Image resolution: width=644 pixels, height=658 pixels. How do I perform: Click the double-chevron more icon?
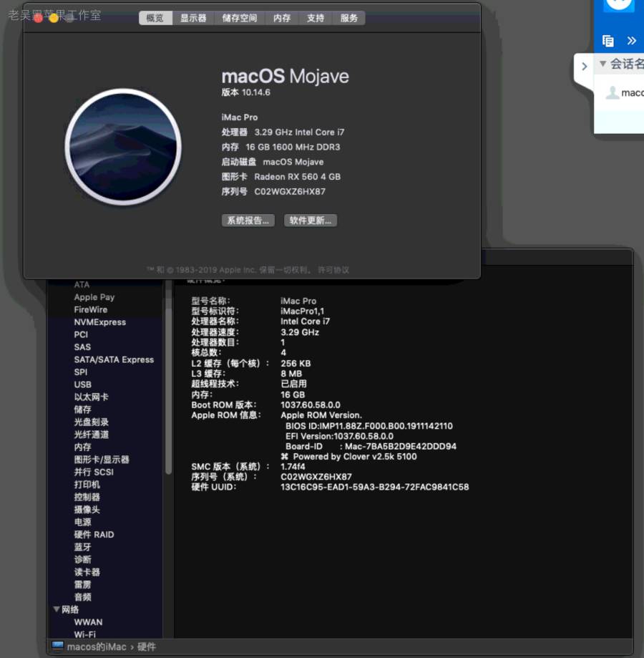click(x=632, y=41)
